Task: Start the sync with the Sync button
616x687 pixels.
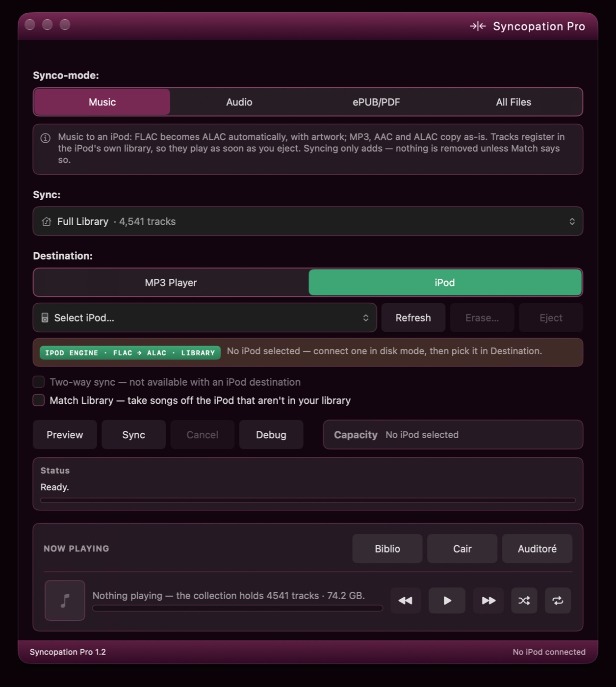Action: pyautogui.click(x=133, y=435)
